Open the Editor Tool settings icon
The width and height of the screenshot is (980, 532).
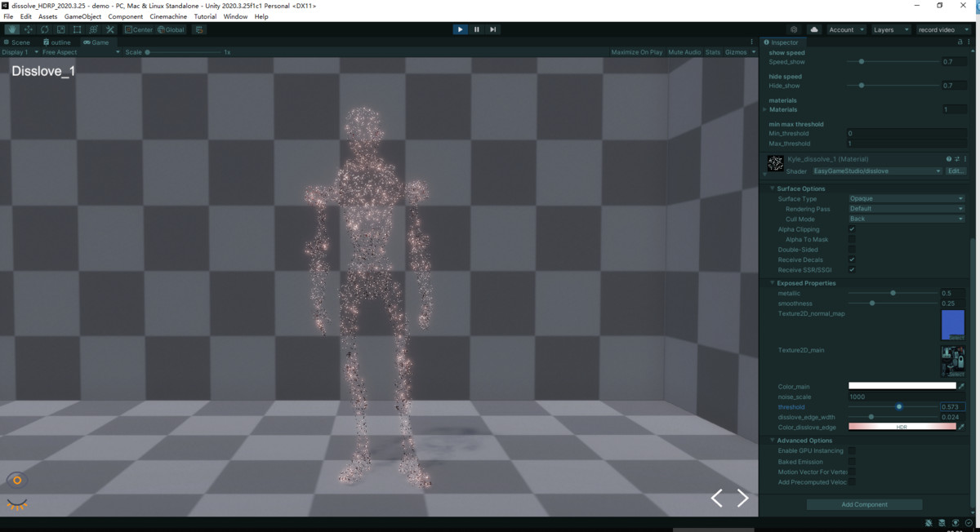click(x=109, y=29)
